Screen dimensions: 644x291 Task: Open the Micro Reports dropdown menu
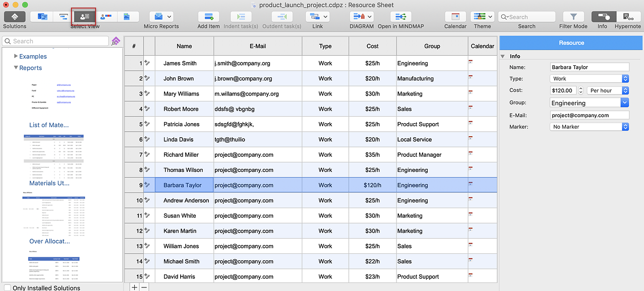[x=169, y=17]
